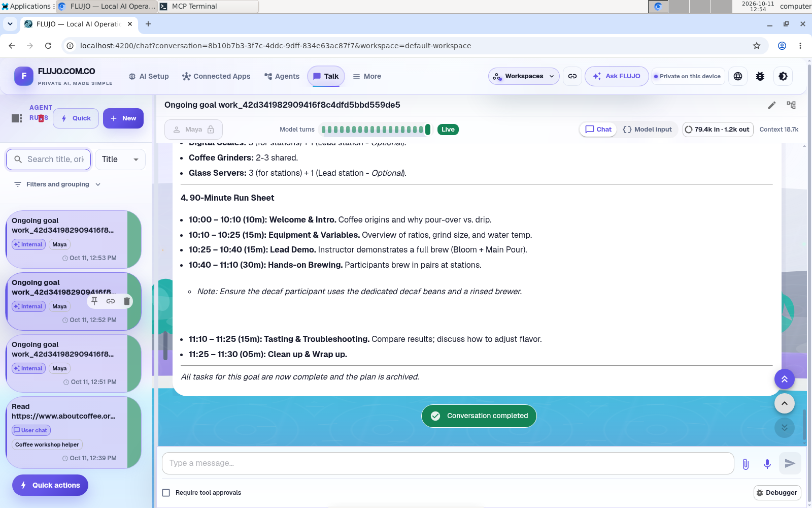Click the Model turns progress bar
Screen dimensions: 812x508
point(376,130)
